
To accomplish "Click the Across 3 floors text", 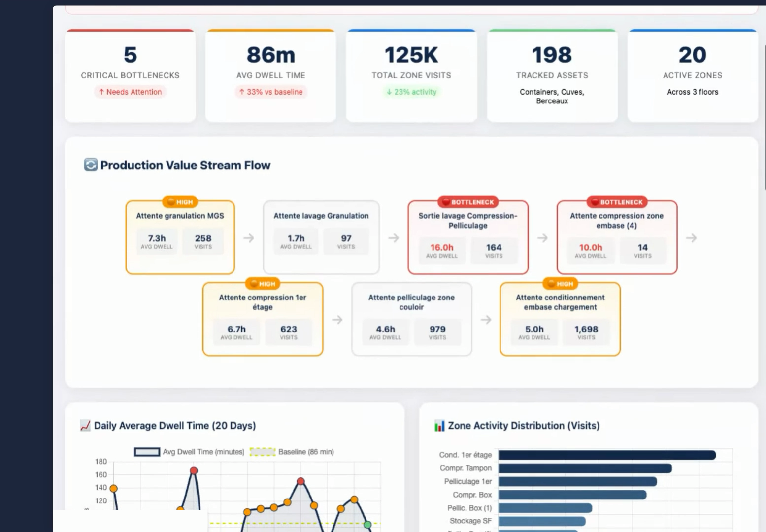I will click(693, 92).
